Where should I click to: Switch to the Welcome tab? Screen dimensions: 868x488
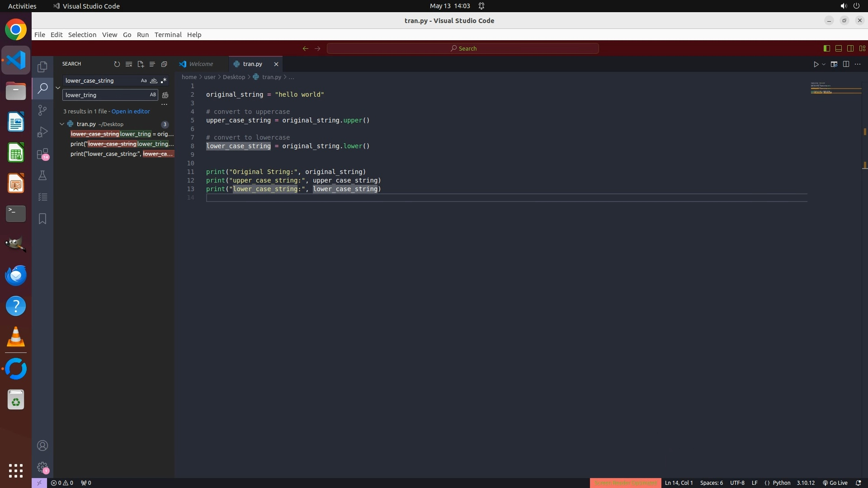tap(201, 64)
